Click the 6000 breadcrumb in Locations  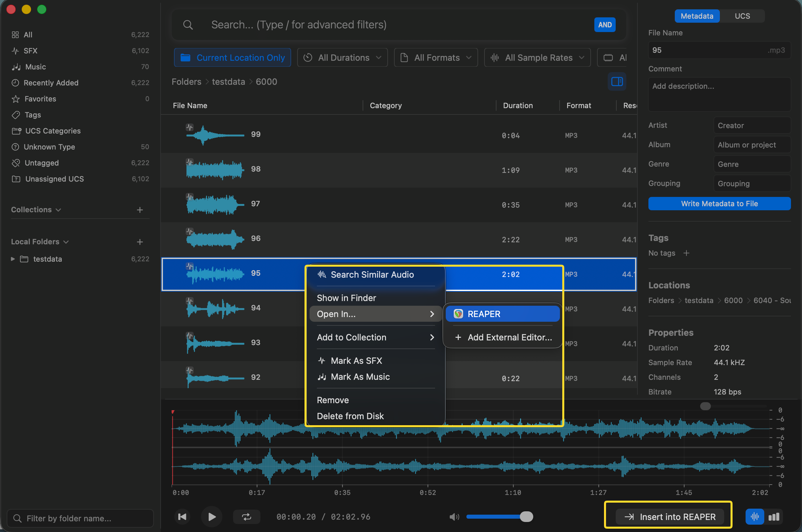[733, 301]
